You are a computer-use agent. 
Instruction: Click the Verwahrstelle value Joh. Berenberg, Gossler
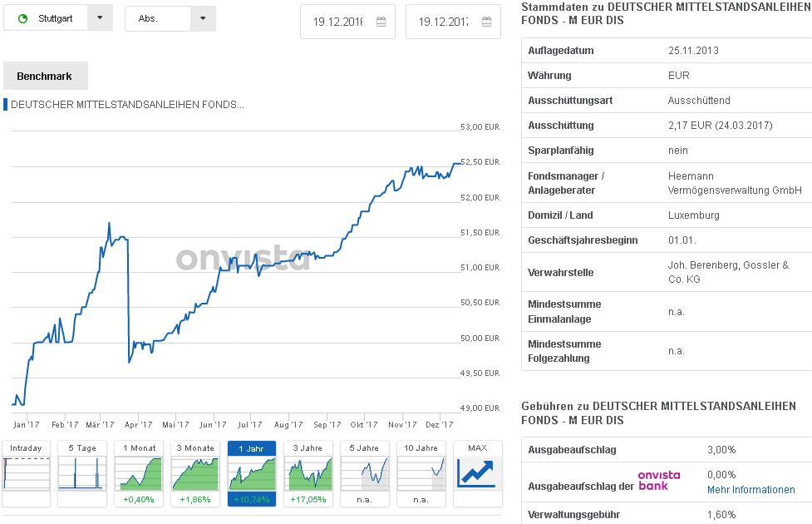(x=728, y=272)
